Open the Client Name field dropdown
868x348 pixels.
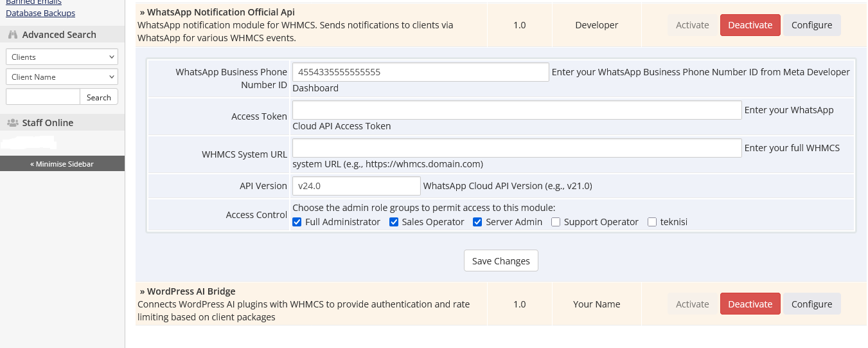[x=62, y=77]
